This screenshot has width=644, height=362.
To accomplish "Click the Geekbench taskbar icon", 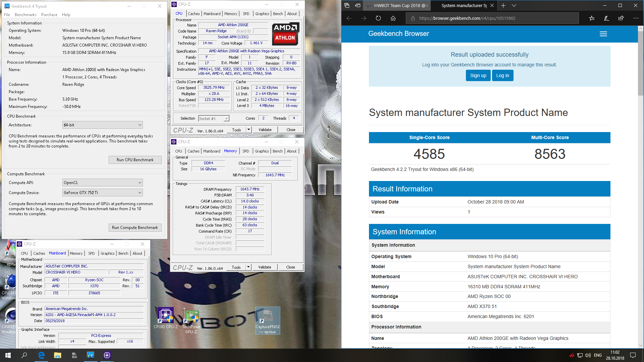I will tap(91, 355).
